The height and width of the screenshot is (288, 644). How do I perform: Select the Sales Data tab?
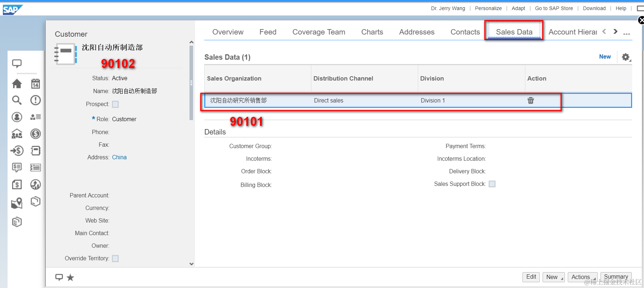[514, 32]
